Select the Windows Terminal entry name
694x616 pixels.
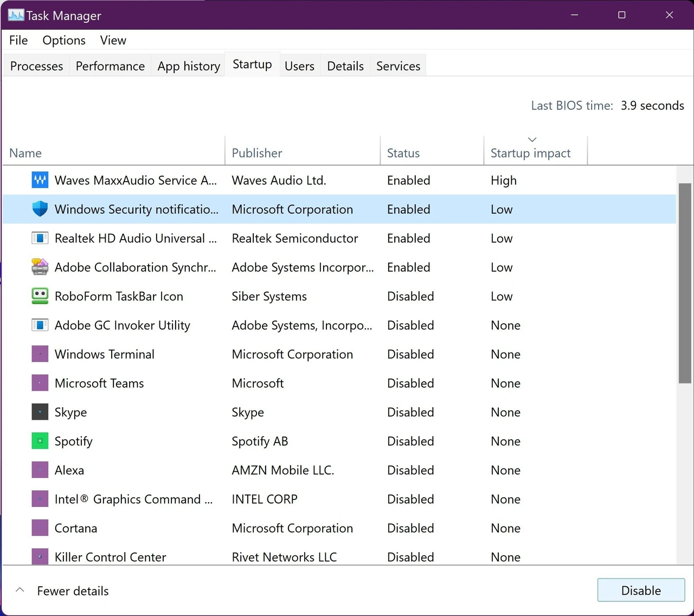tap(105, 354)
